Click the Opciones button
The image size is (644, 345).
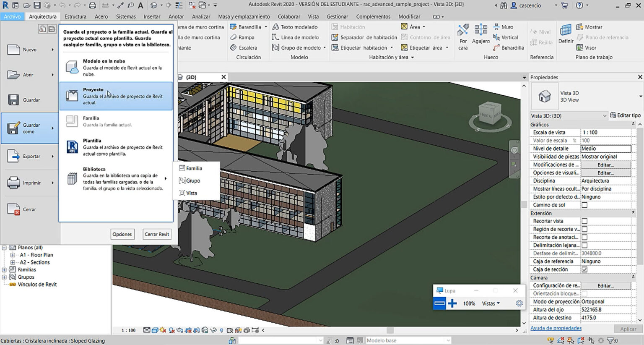click(x=122, y=234)
